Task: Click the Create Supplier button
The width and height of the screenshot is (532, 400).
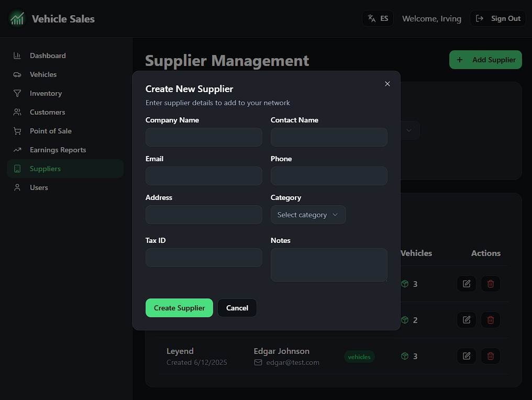Action: (x=179, y=308)
